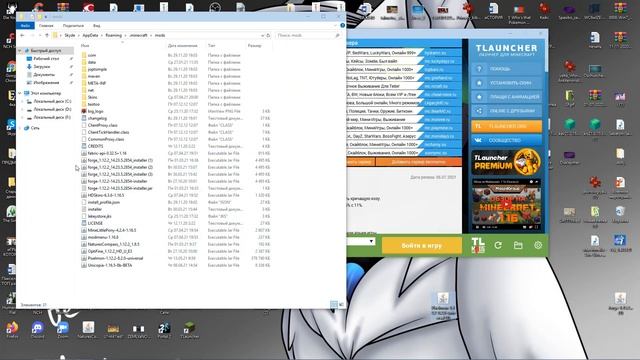
Task: Open Firefox desktop shortcut
Action: click(12, 329)
